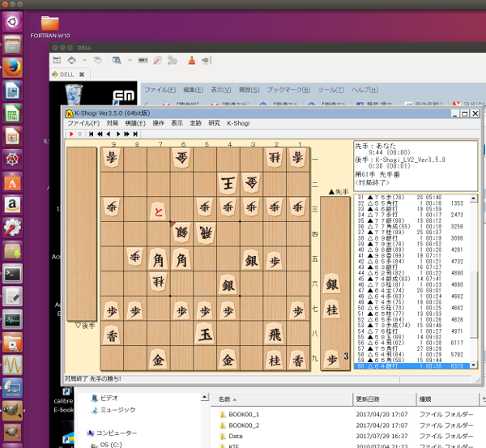Select move 60 △64銀打 in move list
Image resolution: width=486 pixels, height=448 pixels.
(x=411, y=366)
